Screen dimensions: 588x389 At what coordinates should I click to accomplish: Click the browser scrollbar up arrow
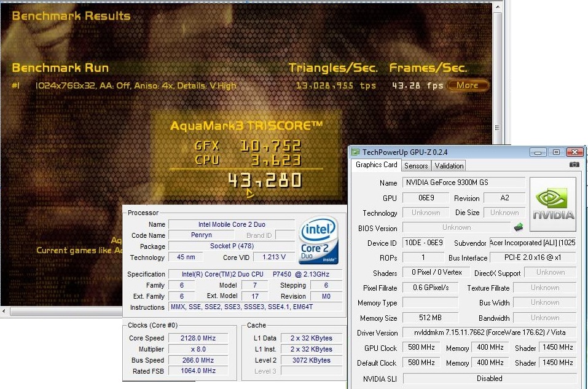click(x=498, y=7)
